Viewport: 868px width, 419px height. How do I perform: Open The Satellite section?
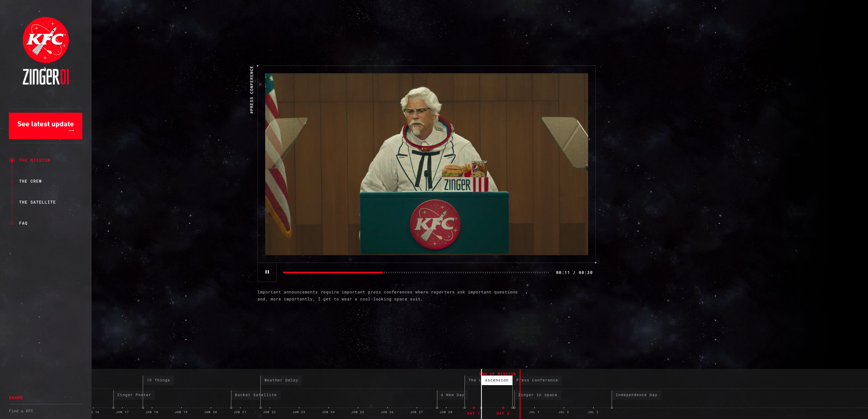pos(38,203)
